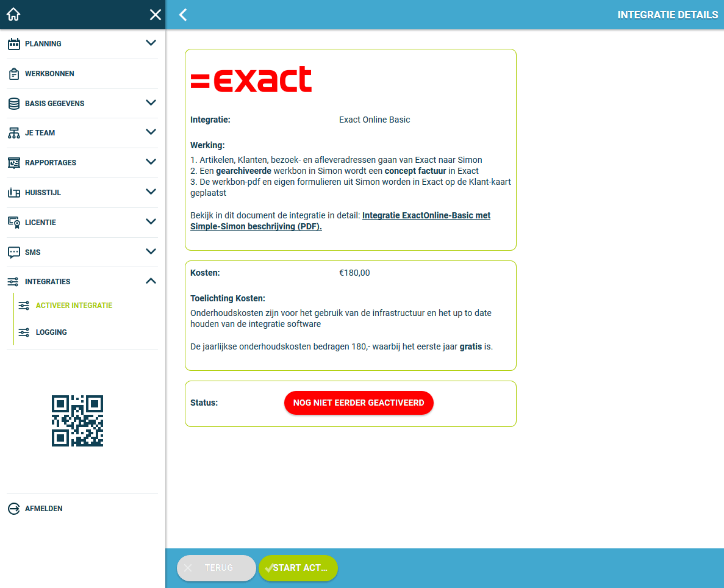Collapse the Integraties section chevron

pyautogui.click(x=151, y=281)
